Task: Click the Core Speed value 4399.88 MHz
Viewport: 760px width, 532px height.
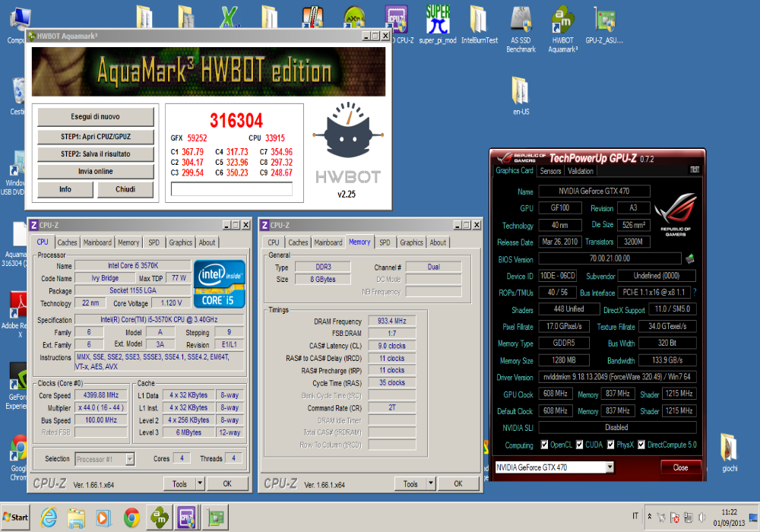Action: tap(101, 395)
